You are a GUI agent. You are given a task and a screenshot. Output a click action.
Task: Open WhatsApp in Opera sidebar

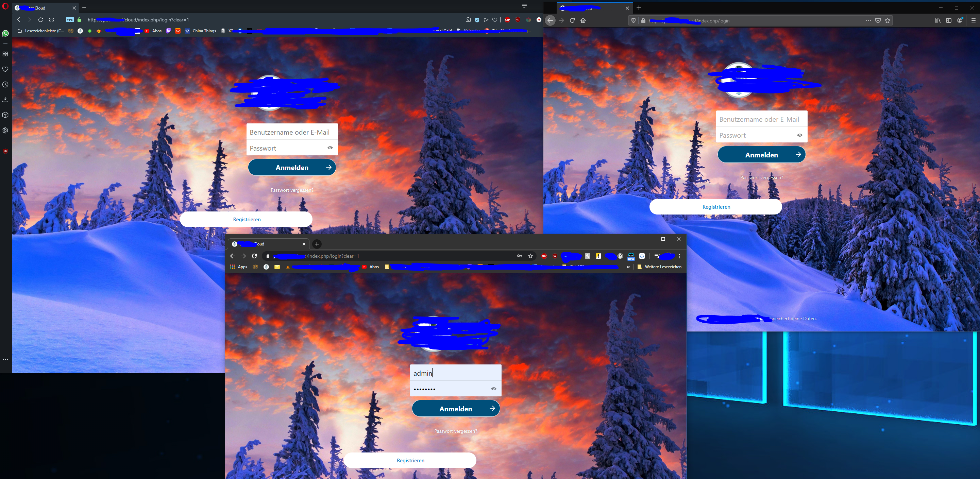5,33
